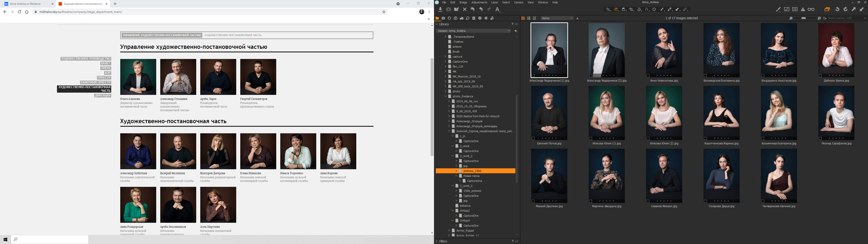
Task: Open the Name sort dropdown
Action: click(x=557, y=18)
